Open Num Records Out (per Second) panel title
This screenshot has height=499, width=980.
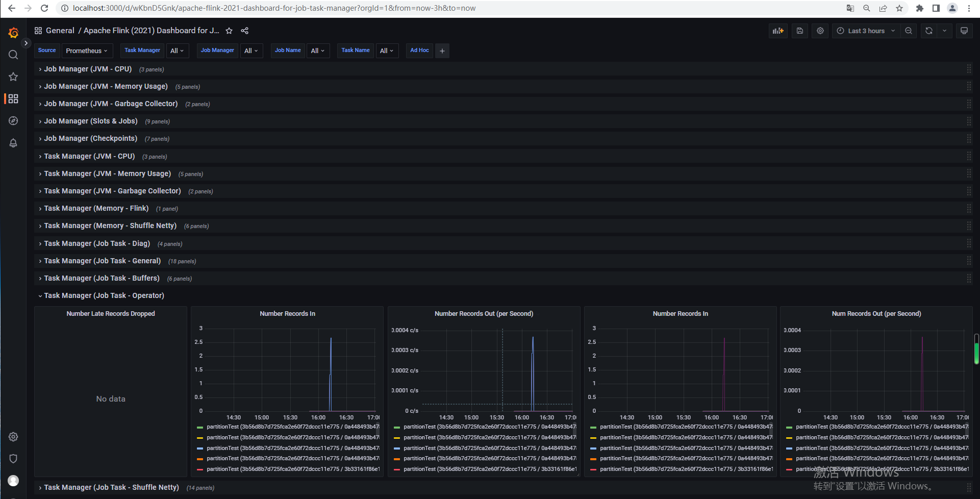[876, 314]
